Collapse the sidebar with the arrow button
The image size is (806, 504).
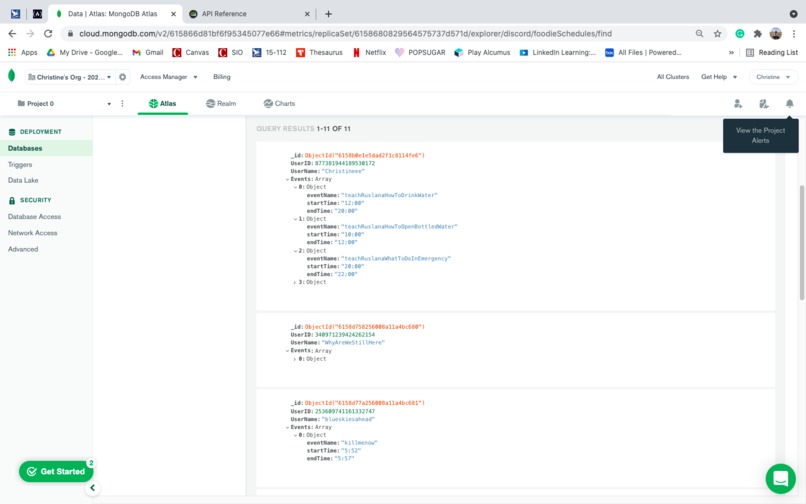[93, 488]
